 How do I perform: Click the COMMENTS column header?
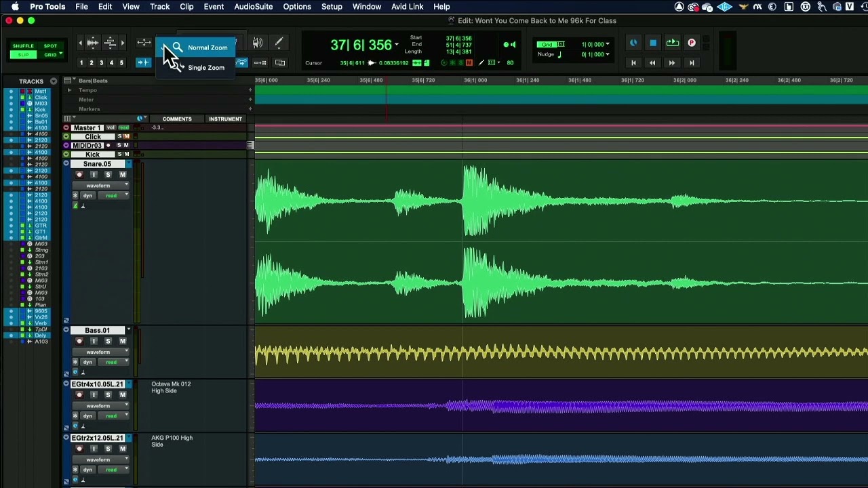[x=177, y=119]
